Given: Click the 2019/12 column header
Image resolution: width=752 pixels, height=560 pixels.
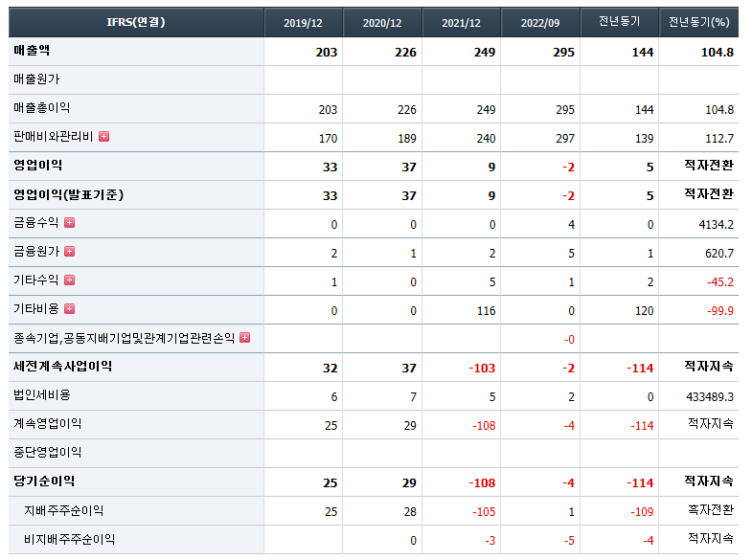Looking at the screenshot, I should click(x=303, y=23).
